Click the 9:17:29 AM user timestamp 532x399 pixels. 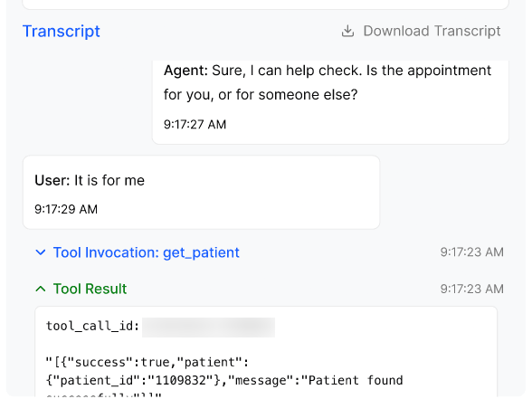click(x=66, y=209)
